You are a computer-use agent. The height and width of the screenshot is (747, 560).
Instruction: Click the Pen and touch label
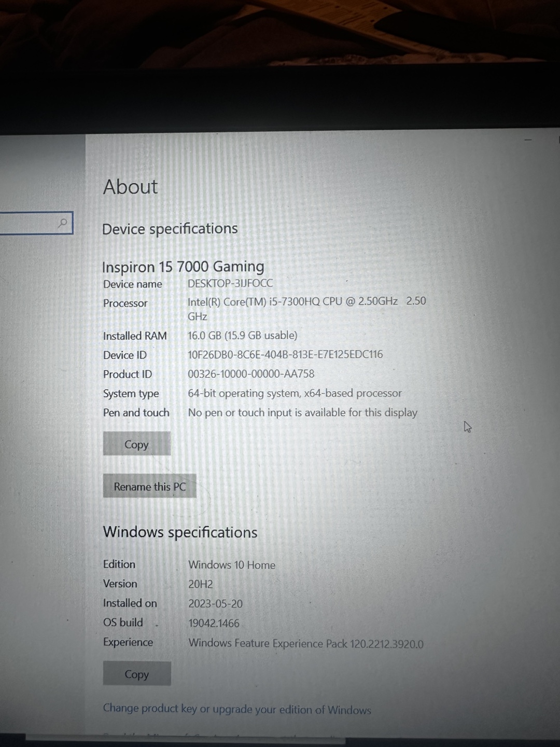pyautogui.click(x=136, y=413)
